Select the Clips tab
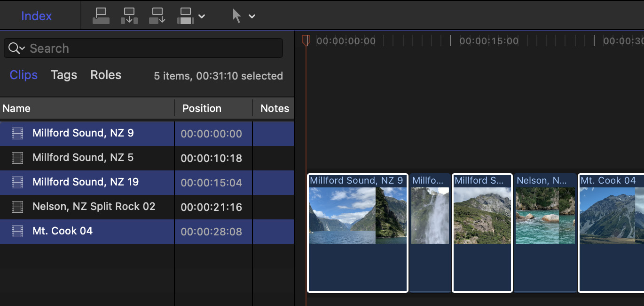 coord(24,75)
